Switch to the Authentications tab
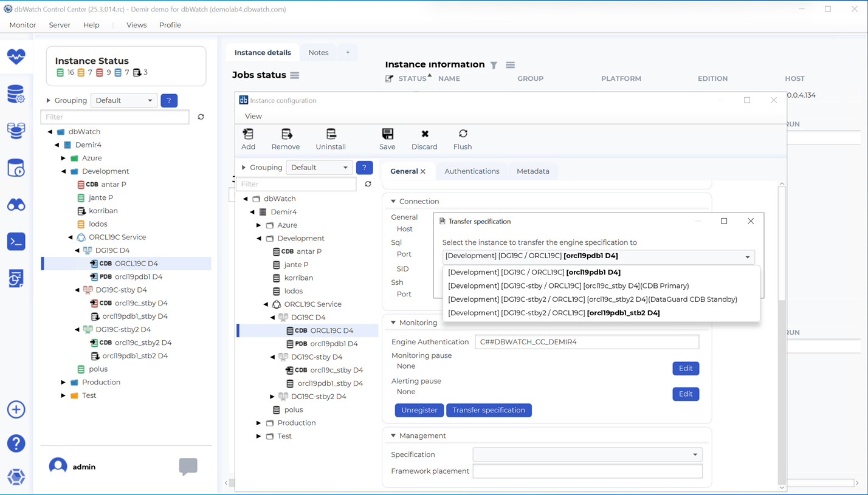 (x=472, y=171)
